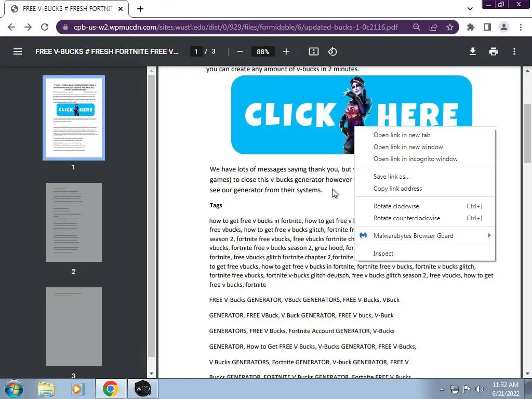532x399 pixels.
Task: Choose Open link in new window
Action: 425,147
